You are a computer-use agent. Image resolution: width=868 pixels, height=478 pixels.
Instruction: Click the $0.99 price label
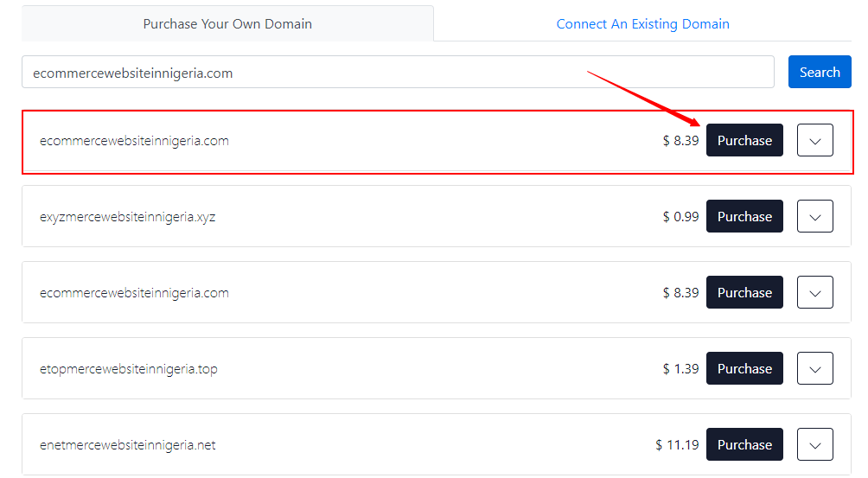pos(681,217)
